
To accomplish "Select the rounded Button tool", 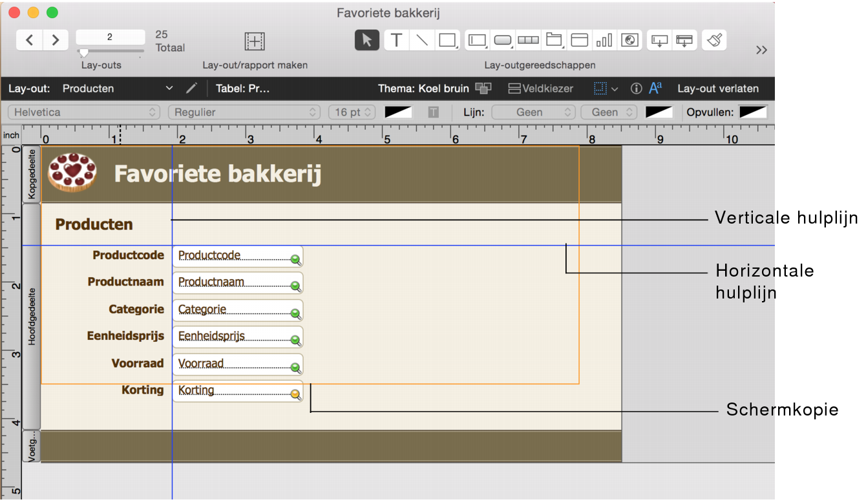I will tap(503, 40).
